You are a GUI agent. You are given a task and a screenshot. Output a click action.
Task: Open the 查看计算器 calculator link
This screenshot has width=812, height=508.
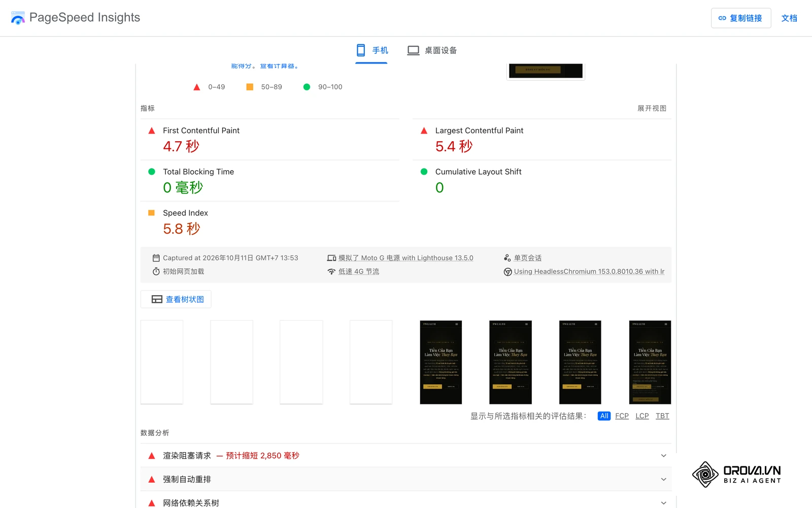[279, 66]
